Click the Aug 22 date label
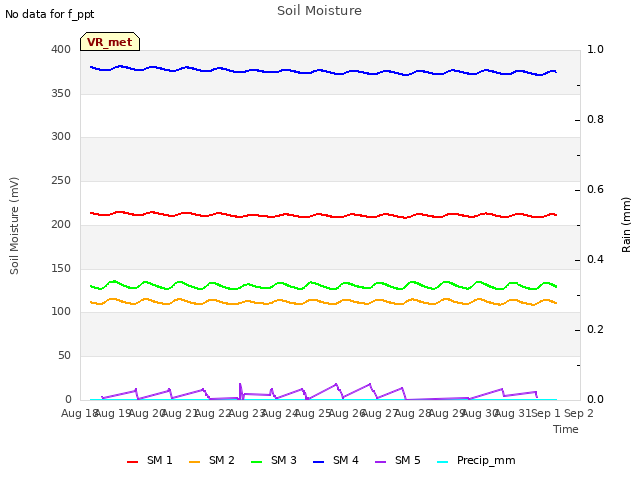This screenshot has width=640, height=480. pyautogui.click(x=212, y=413)
